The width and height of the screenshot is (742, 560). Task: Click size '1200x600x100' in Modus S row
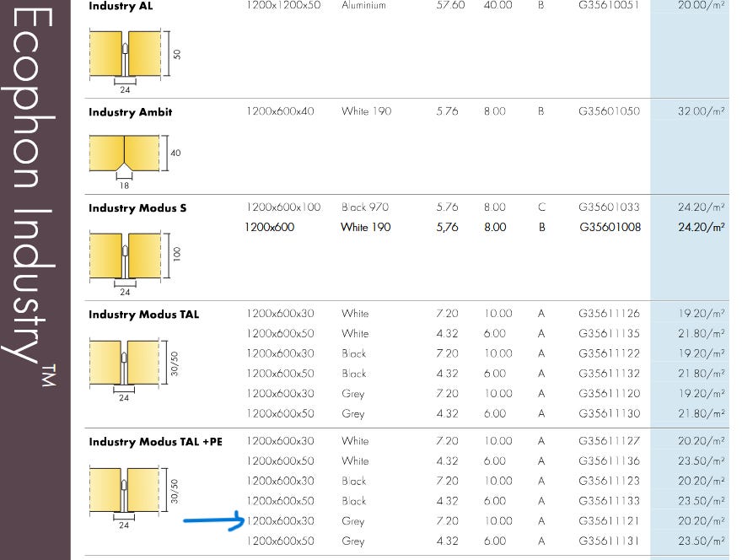point(283,207)
